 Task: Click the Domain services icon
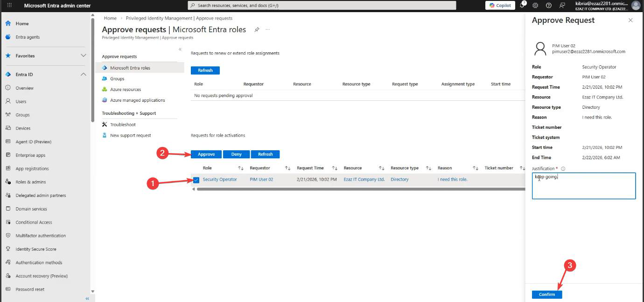(8, 209)
